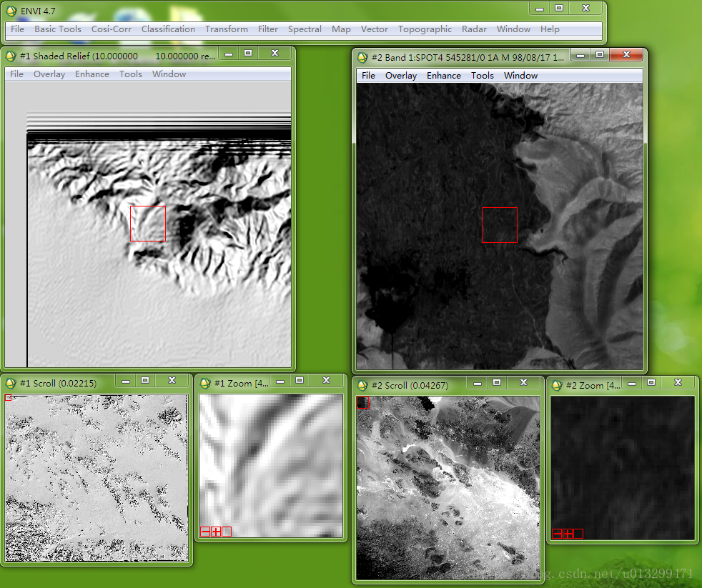Click zoom in icon in #1 Zoom window
Viewport: 702px width, 588px height.
(216, 532)
